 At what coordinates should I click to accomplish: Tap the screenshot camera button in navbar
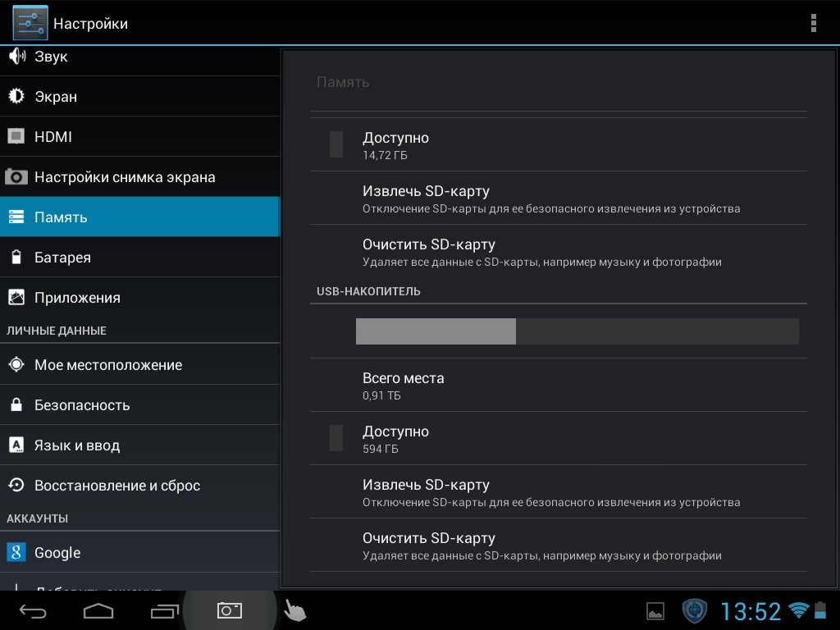tap(229, 610)
